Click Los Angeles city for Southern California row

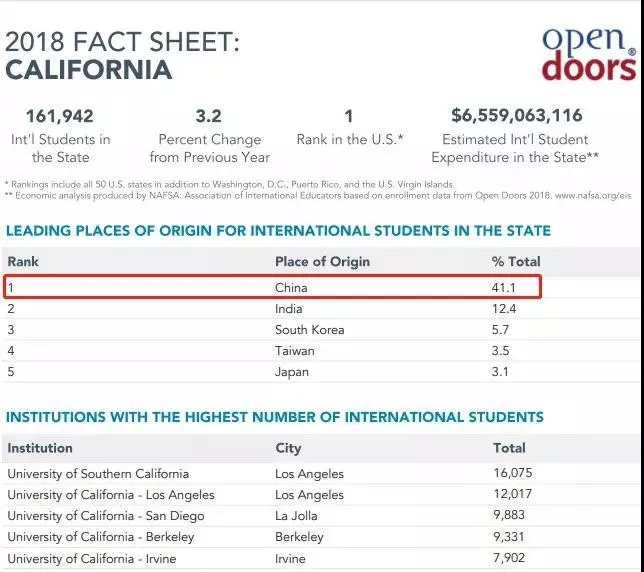click(309, 474)
